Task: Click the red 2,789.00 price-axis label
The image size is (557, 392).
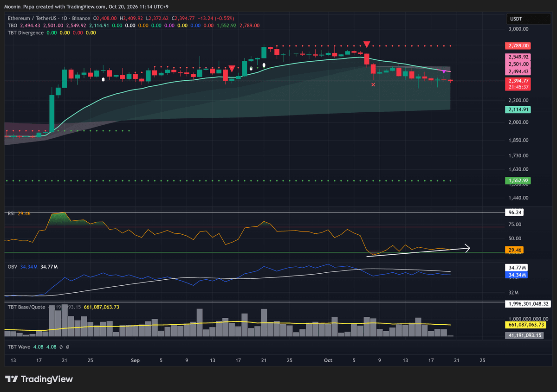Action: pyautogui.click(x=518, y=46)
